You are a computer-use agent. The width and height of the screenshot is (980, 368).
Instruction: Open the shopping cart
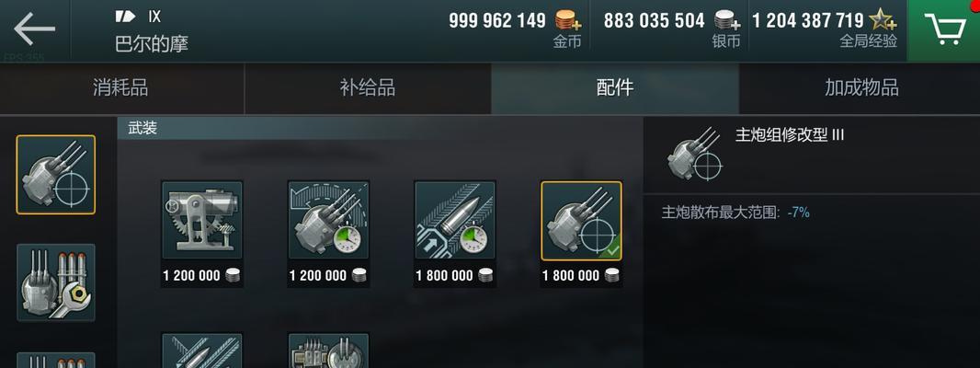tap(944, 29)
